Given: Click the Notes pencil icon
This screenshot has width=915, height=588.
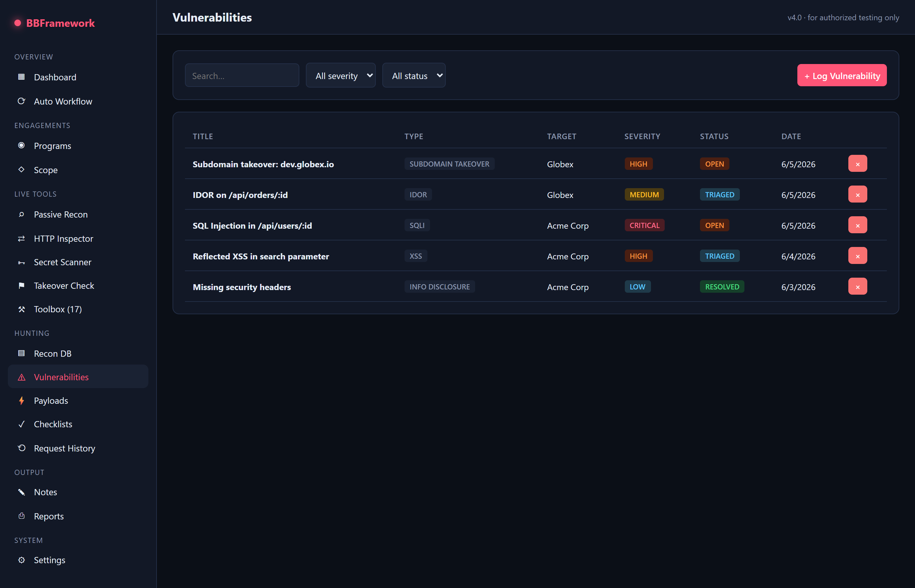Looking at the screenshot, I should click(x=21, y=492).
